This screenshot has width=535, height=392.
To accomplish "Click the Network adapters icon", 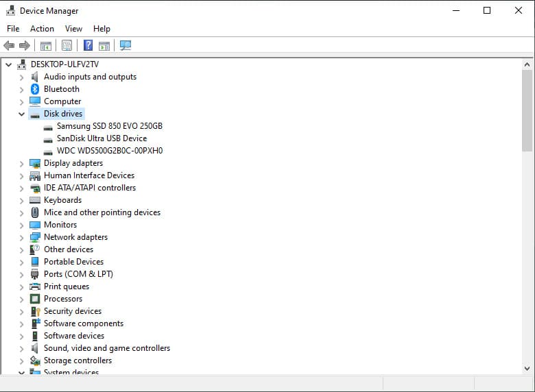I will click(35, 237).
